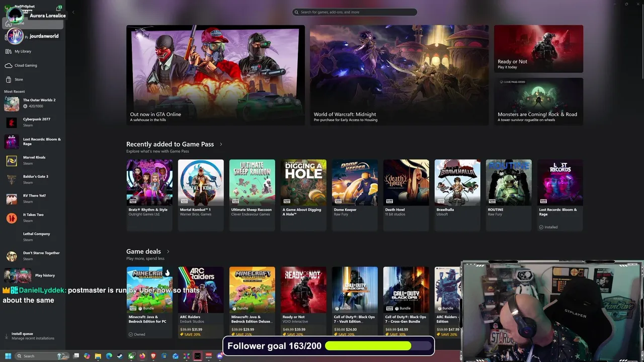Open Lost Records: Bloom & Rage in sidebar

33,141
